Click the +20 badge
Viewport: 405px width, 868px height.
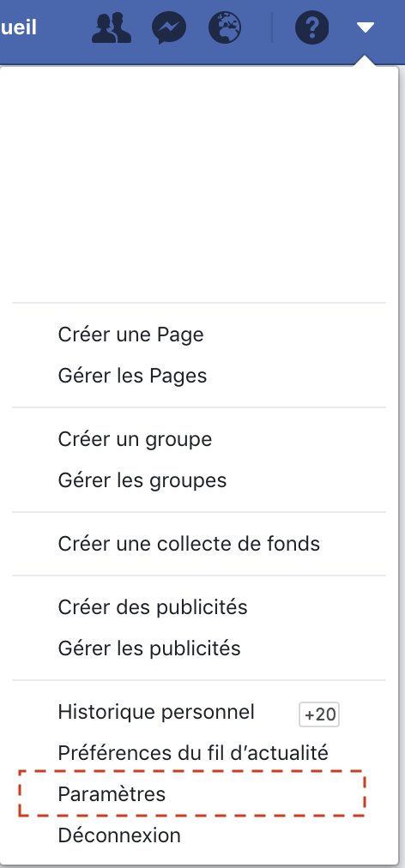pos(319,714)
